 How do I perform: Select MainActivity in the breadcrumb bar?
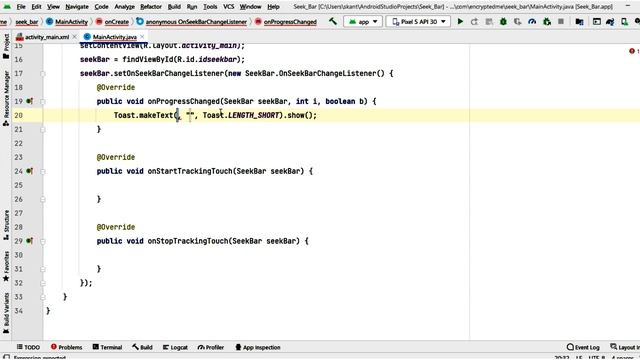pyautogui.click(x=67, y=22)
